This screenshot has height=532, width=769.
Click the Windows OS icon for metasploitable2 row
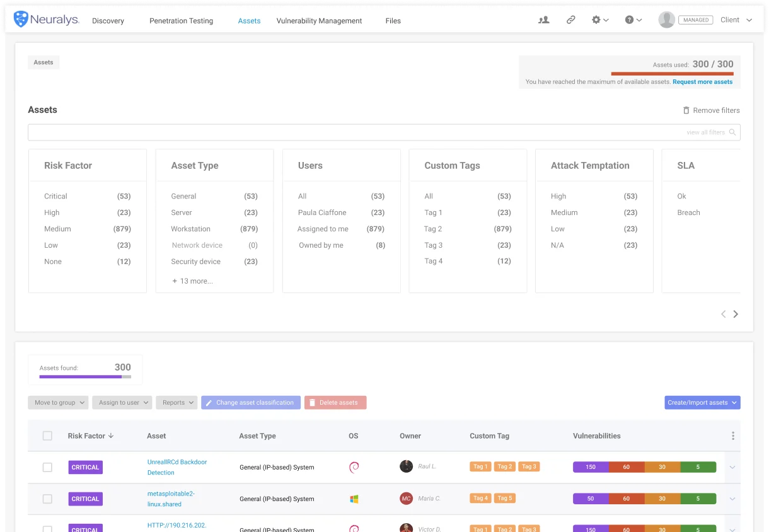coord(354,499)
